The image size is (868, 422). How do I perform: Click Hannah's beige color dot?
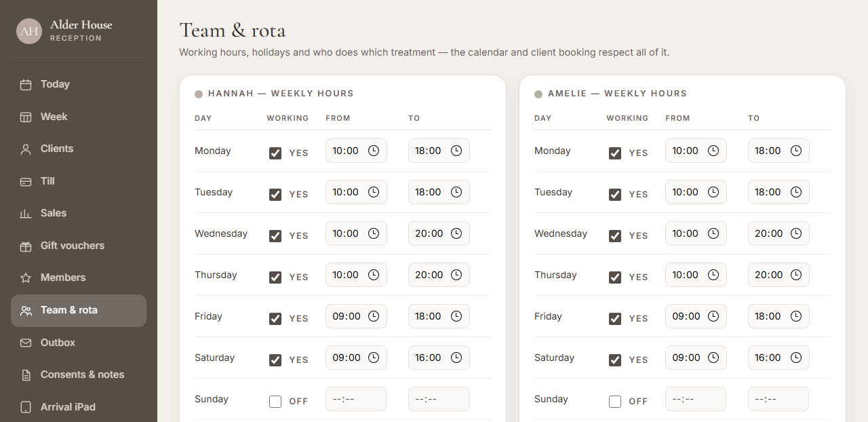click(x=199, y=94)
